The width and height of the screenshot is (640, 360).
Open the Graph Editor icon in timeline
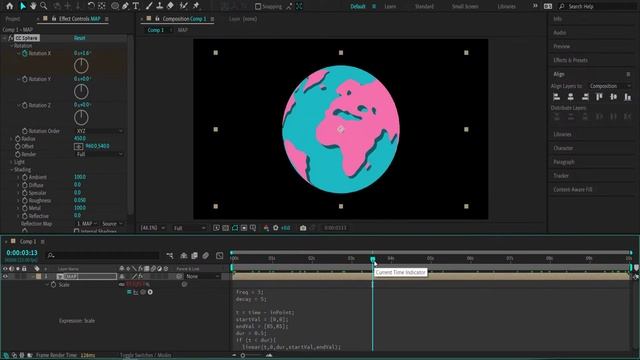[220, 256]
